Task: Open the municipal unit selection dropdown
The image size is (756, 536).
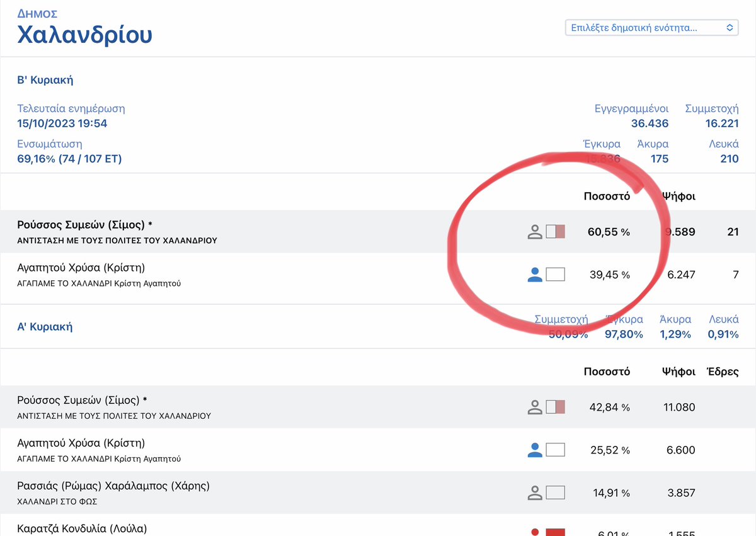Action: (x=651, y=28)
